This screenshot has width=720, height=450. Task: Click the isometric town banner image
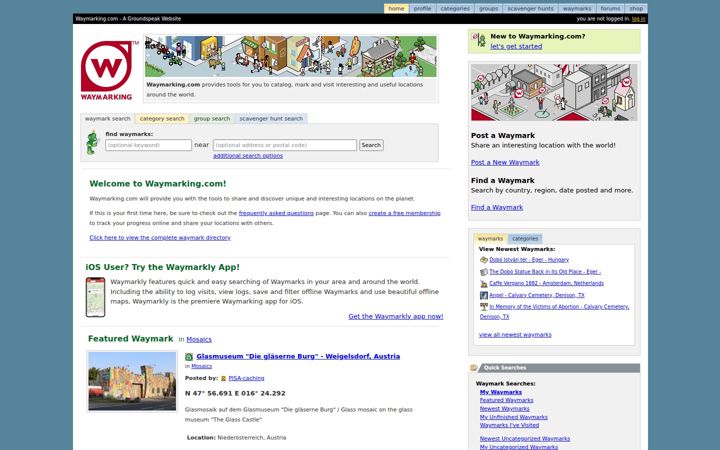pyautogui.click(x=291, y=56)
